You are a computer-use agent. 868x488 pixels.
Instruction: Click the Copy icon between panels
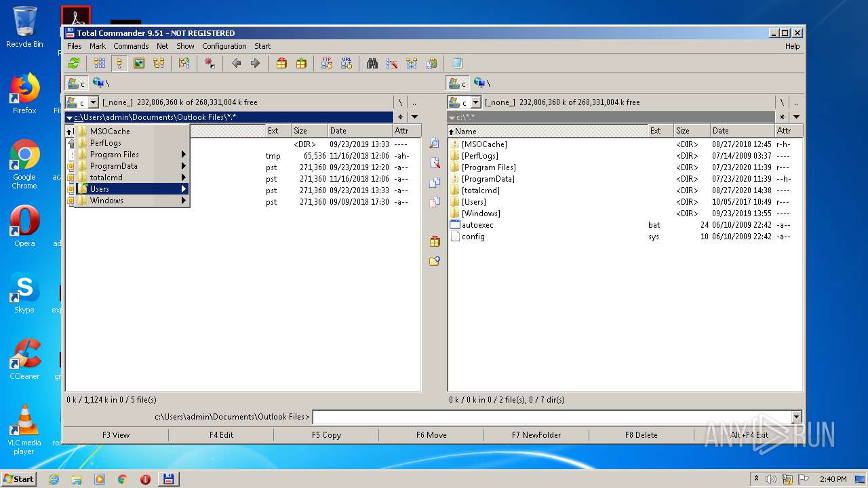tap(435, 182)
